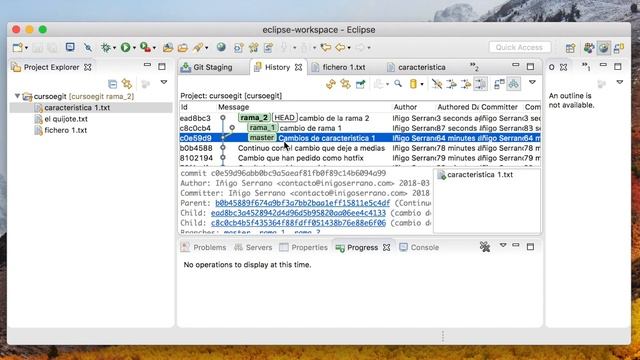Open dropdown beside the red toolbox run icon
Screen dimensions: 640x360
pyautogui.click(x=154, y=48)
